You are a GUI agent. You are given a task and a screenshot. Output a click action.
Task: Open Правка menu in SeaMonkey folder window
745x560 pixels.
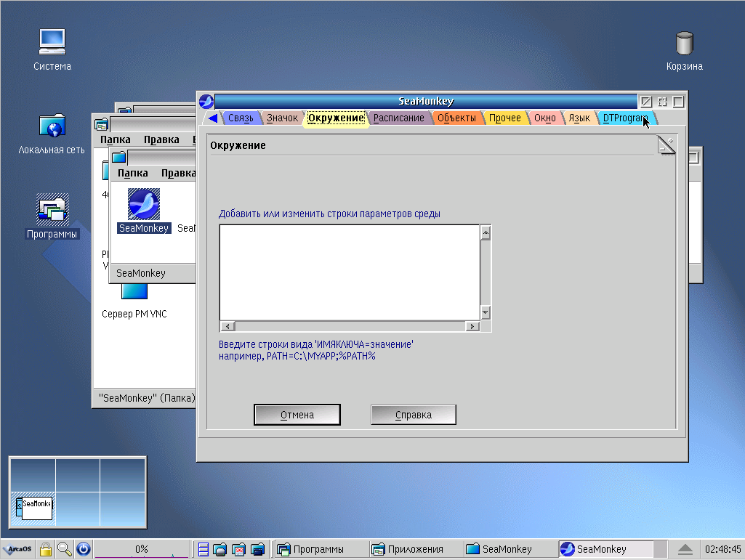(178, 173)
